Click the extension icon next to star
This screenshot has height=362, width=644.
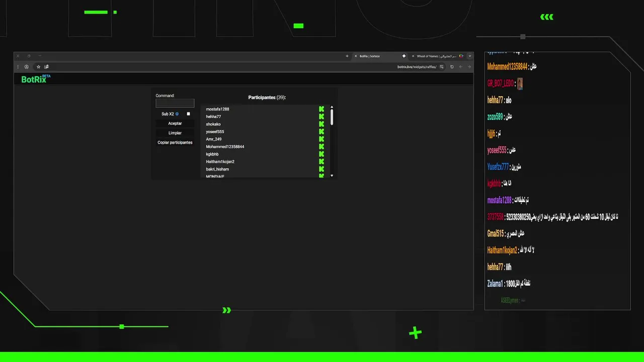(x=46, y=66)
